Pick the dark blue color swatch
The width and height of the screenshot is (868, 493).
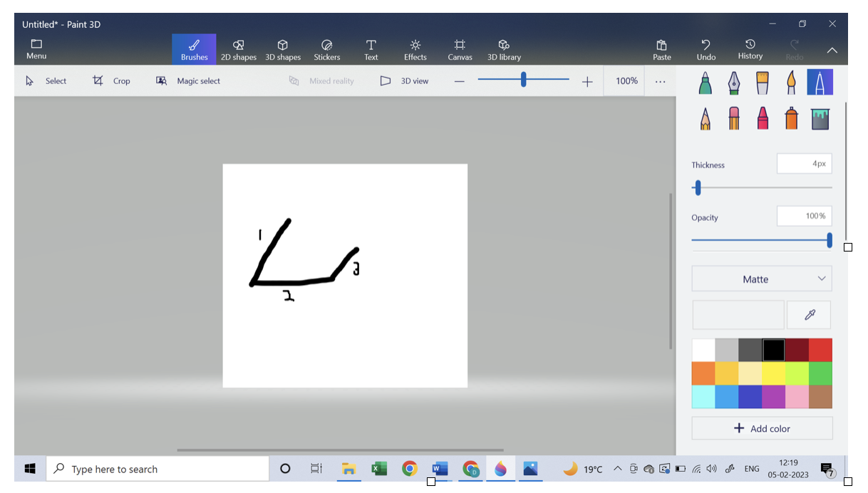750,397
